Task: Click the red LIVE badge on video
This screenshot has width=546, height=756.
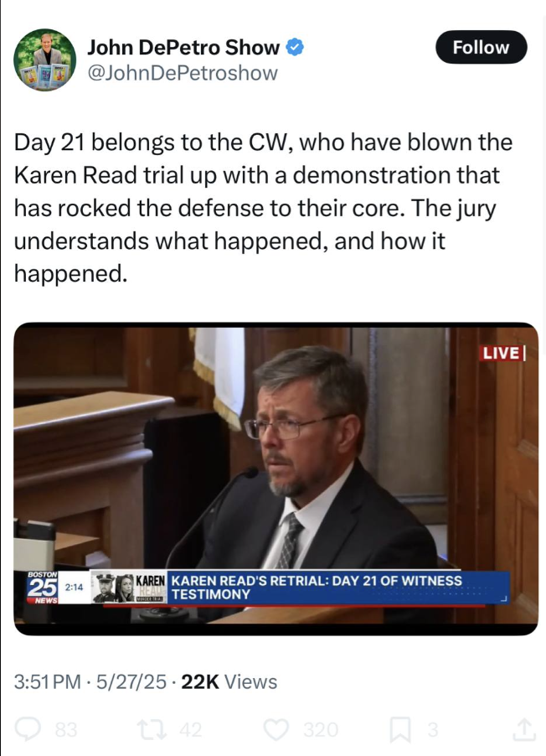Action: coord(503,353)
